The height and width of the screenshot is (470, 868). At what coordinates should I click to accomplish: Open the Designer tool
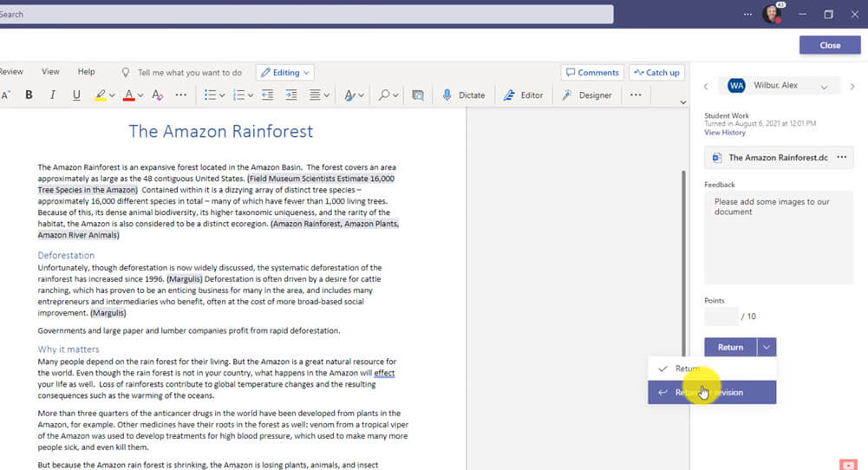[x=587, y=95]
